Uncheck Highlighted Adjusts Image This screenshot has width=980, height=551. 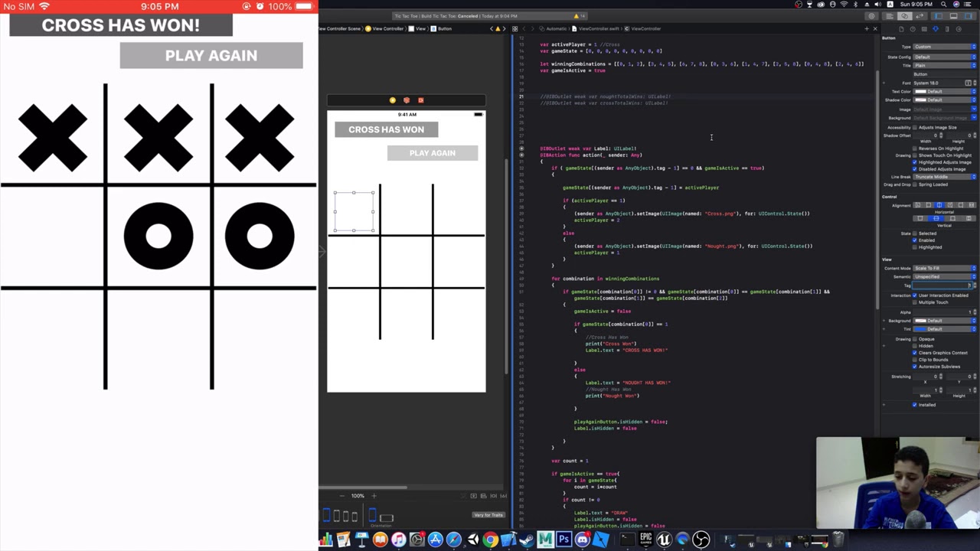click(914, 162)
